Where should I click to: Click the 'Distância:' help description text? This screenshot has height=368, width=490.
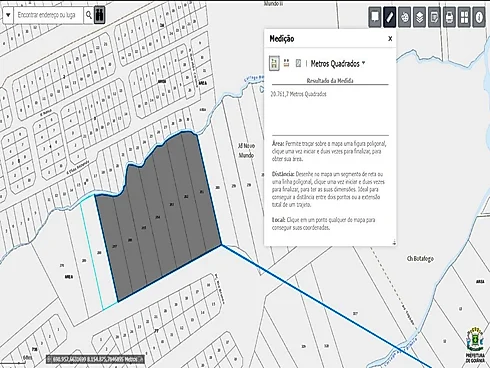click(328, 189)
